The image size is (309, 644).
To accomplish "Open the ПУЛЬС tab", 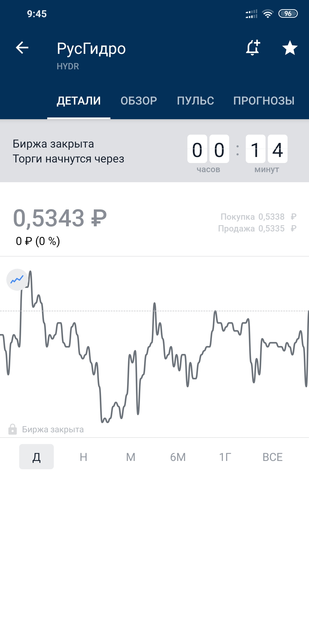I will tap(195, 101).
